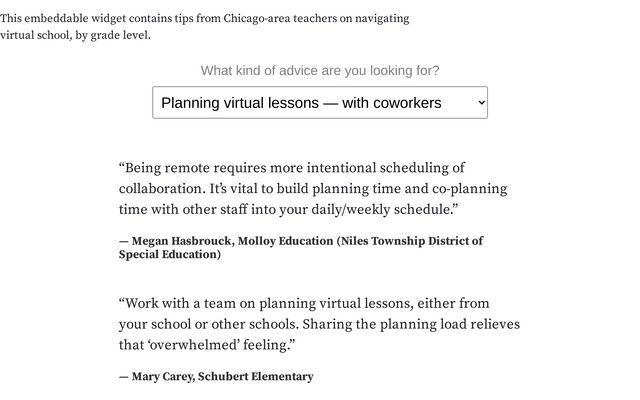Click the 'Molloy Education' school name
Image resolution: width=640 pixels, height=400 pixels.
282,241
